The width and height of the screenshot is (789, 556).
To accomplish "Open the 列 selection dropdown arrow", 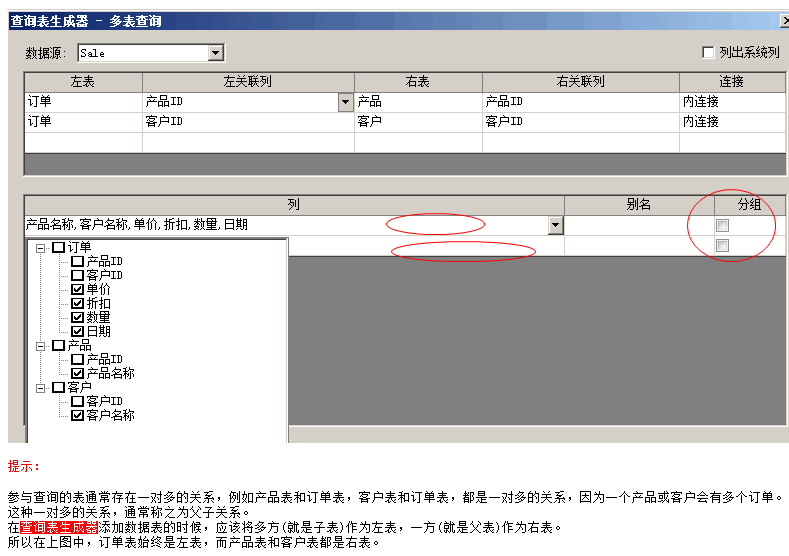I will tap(556, 226).
